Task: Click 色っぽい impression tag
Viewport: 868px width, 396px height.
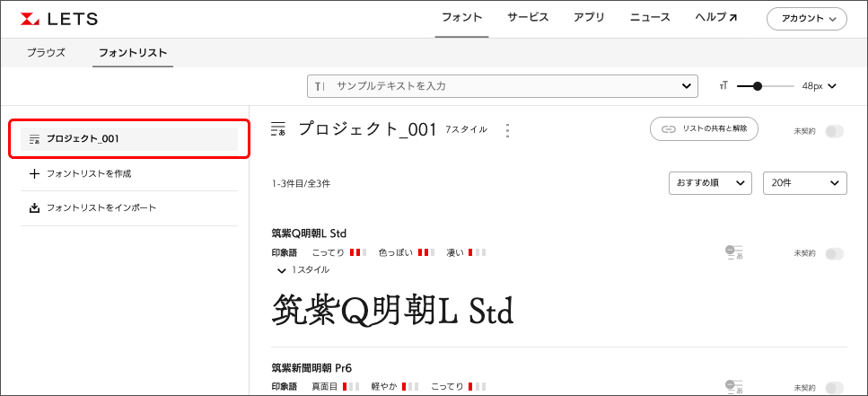Action: [x=396, y=252]
